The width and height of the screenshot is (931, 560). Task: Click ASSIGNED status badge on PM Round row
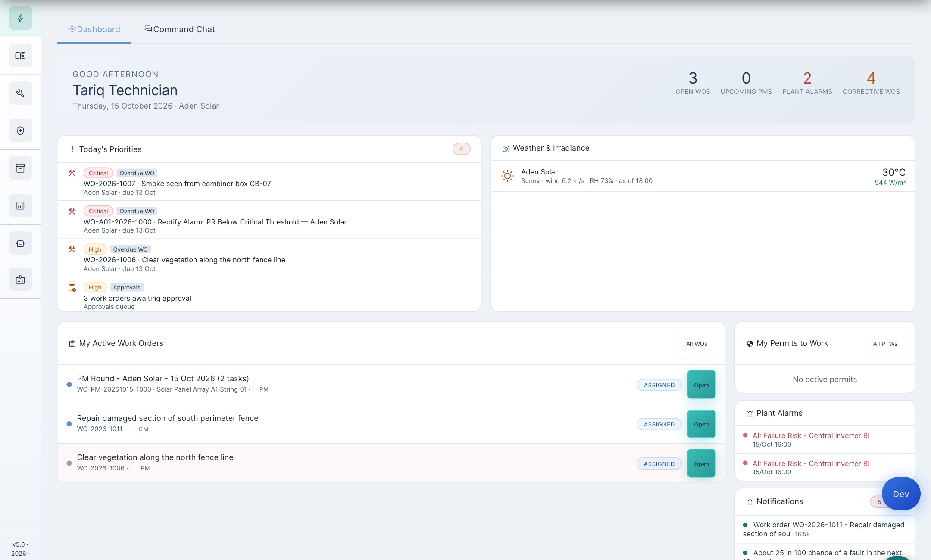(x=659, y=385)
